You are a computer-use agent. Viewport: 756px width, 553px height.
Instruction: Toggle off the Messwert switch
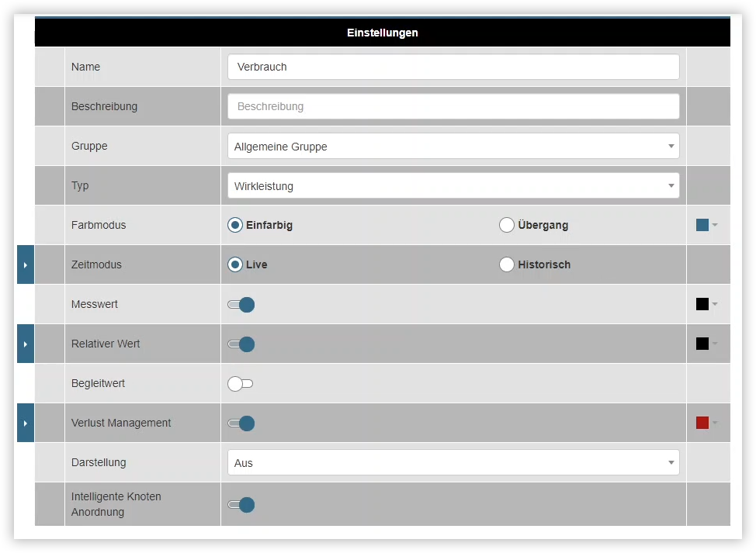click(x=241, y=304)
